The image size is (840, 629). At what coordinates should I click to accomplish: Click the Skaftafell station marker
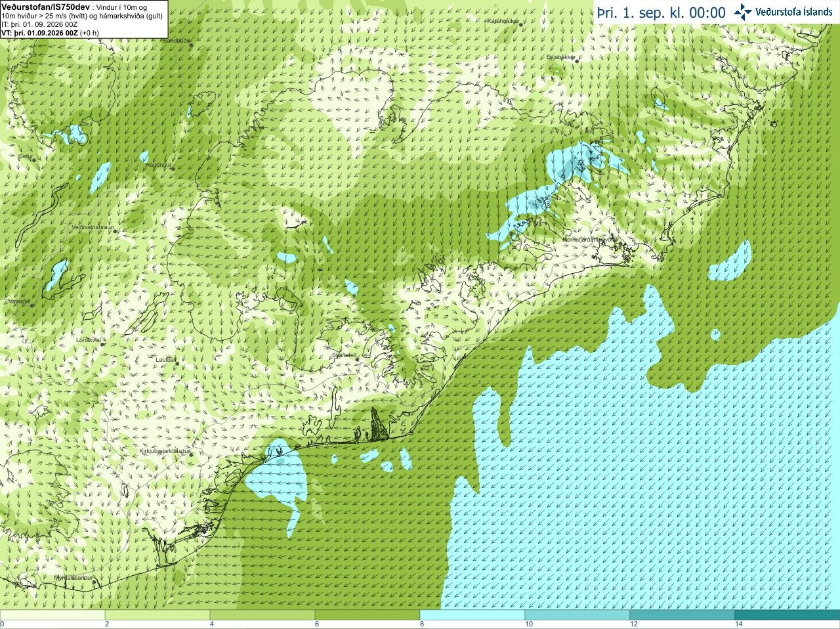point(358,359)
